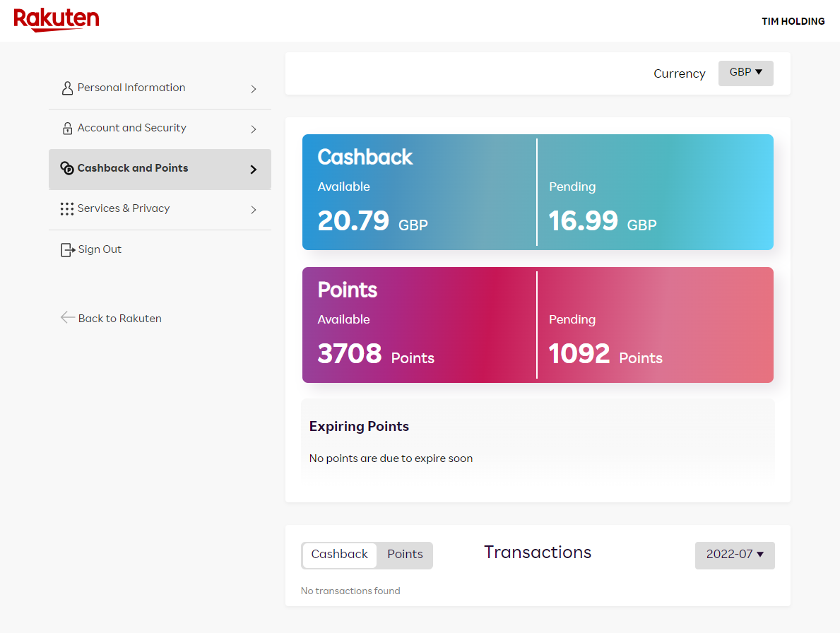Expand Account and Security chevron
This screenshot has width=840, height=633.
(x=254, y=129)
